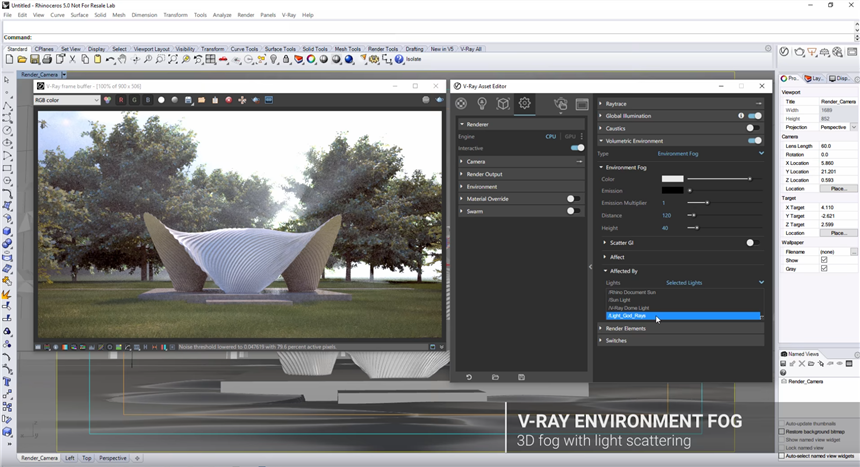Disable the Global Illumination toggle
Viewport: 860px width, 467px height.
754,116
